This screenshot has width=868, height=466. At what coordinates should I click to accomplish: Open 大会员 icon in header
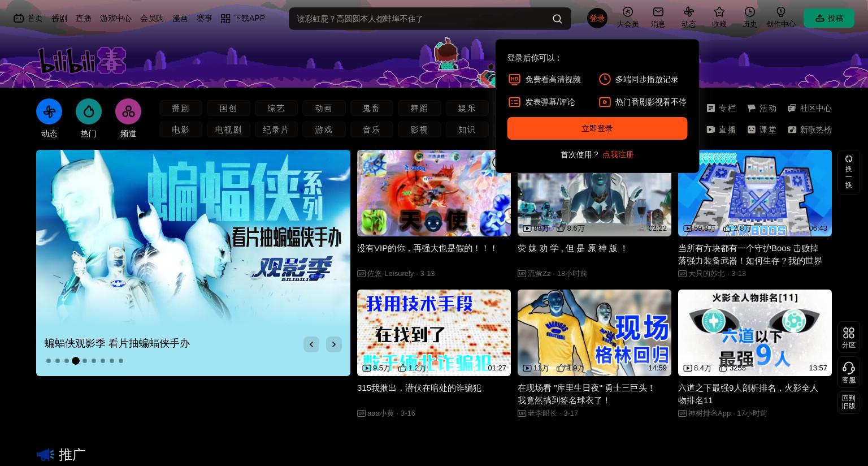[627, 12]
